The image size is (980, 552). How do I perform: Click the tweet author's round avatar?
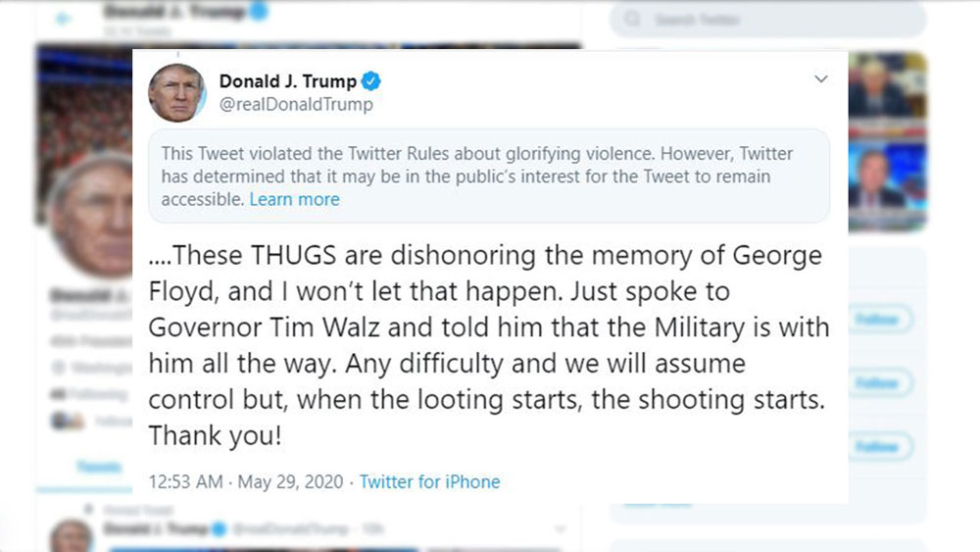[x=176, y=93]
